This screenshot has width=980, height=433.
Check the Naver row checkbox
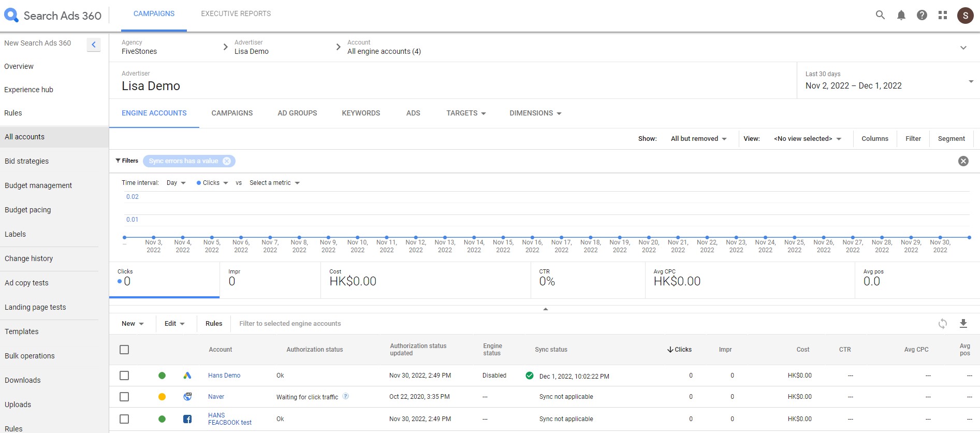click(x=124, y=397)
